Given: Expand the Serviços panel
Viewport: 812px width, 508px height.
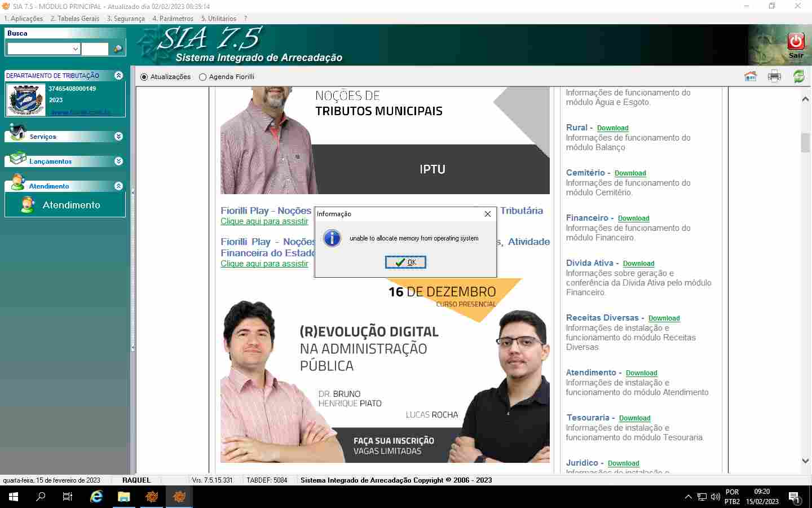Looking at the screenshot, I should (x=118, y=137).
